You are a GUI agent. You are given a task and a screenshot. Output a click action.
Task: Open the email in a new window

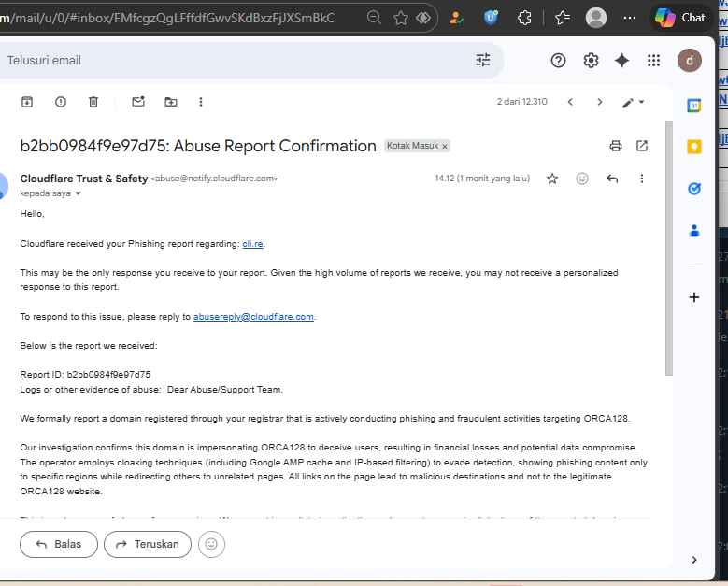click(642, 146)
